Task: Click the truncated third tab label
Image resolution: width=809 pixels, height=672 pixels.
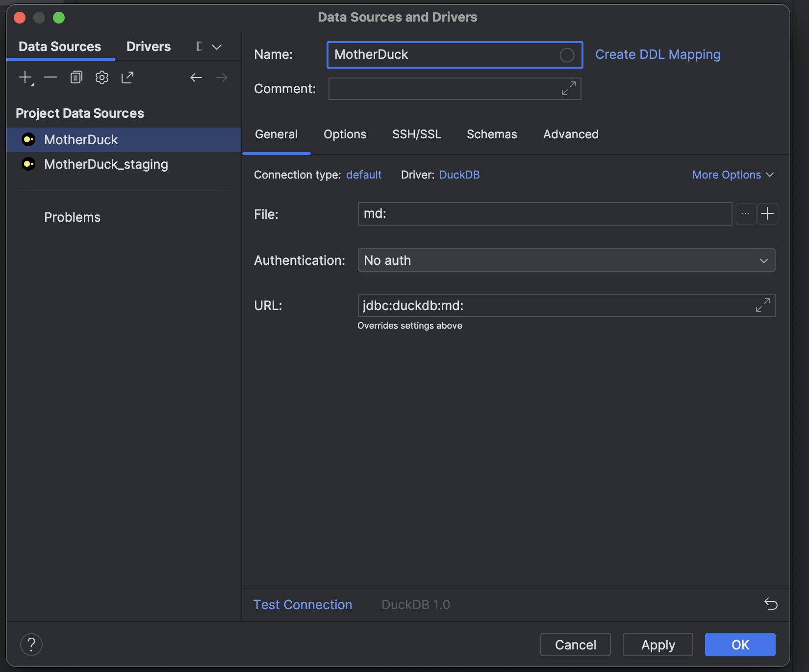Action: coord(200,47)
